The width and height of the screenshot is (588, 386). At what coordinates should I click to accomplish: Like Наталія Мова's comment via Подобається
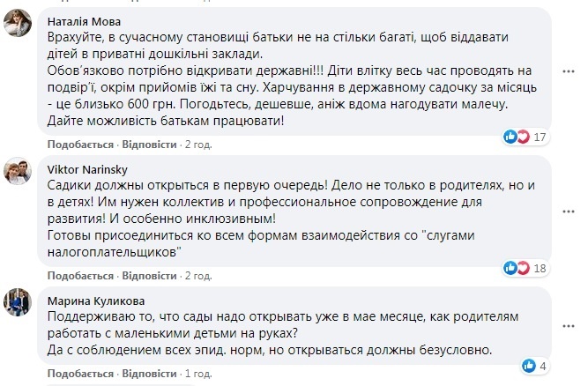coord(80,145)
